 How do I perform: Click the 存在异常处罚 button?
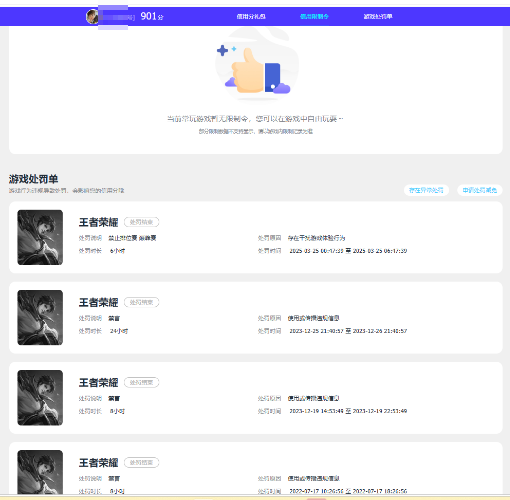(x=426, y=190)
